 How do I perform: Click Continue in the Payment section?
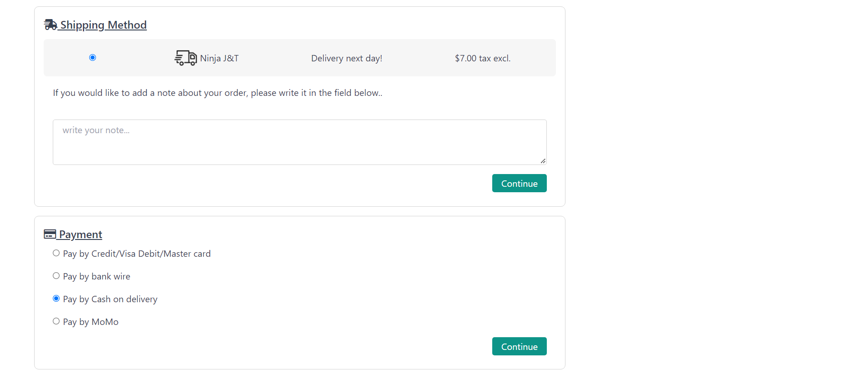click(519, 346)
